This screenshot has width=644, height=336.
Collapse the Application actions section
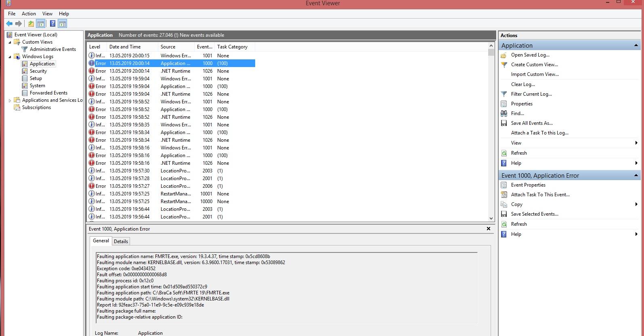click(636, 45)
